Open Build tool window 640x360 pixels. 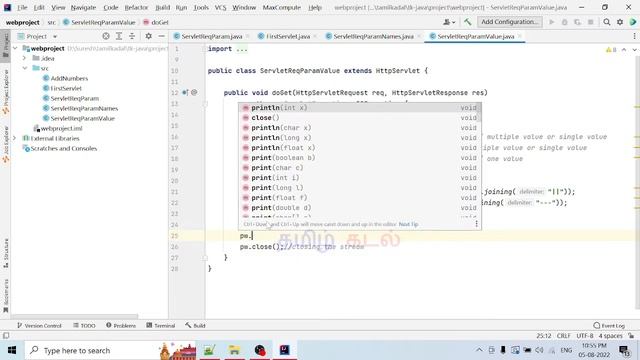(x=195, y=325)
